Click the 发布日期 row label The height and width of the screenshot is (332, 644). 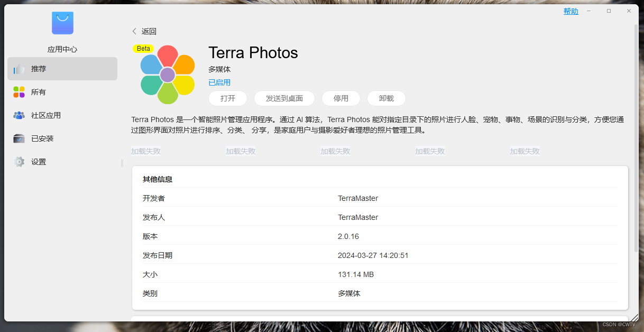[158, 255]
